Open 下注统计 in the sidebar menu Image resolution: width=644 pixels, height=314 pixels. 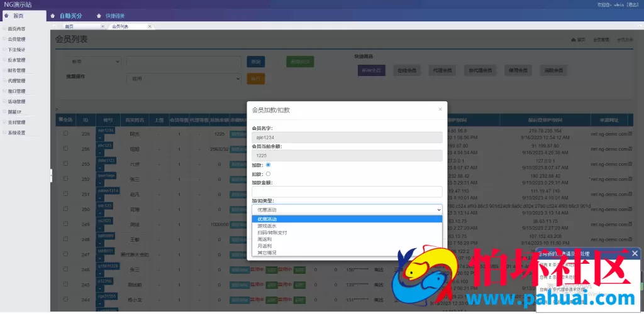[16, 50]
